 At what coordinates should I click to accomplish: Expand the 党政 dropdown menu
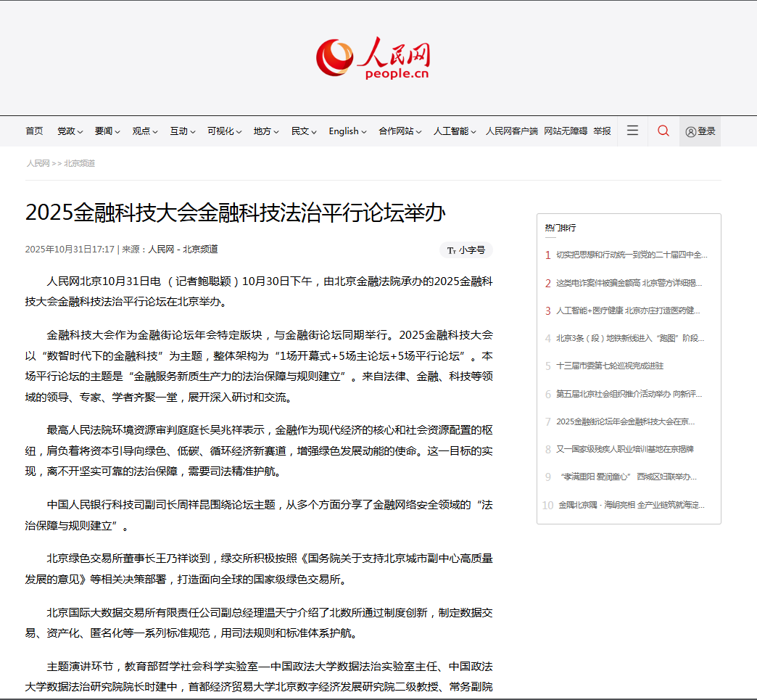(x=70, y=131)
